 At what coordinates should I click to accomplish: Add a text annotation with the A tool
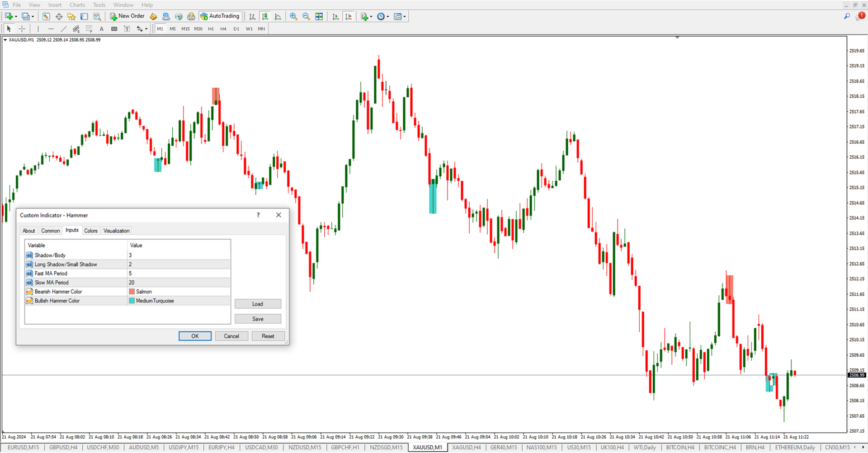pyautogui.click(x=101, y=28)
